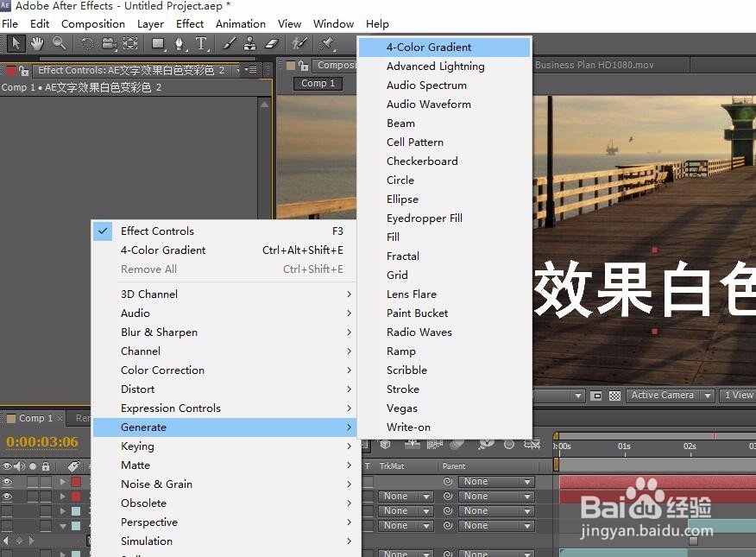The width and height of the screenshot is (756, 557).
Task: Toggle lock box on second red layer
Action: point(46,497)
